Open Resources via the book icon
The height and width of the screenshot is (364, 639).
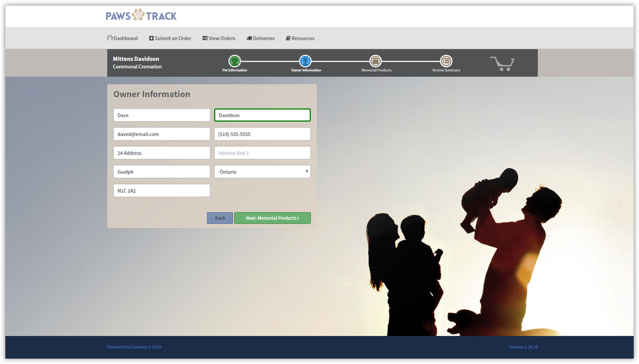click(288, 38)
